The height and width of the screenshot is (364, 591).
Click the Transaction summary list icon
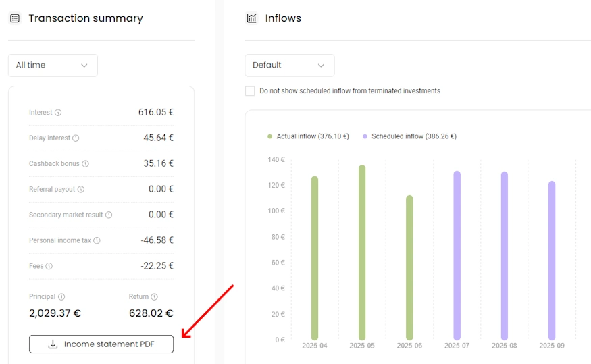pyautogui.click(x=15, y=18)
